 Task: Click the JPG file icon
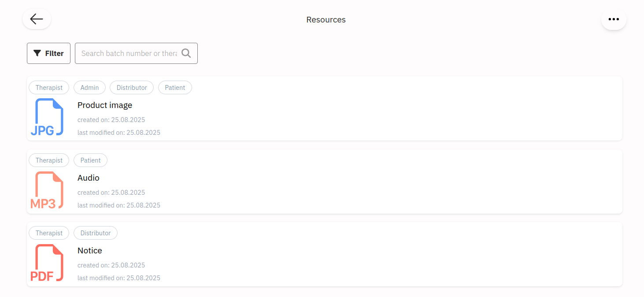tap(47, 117)
